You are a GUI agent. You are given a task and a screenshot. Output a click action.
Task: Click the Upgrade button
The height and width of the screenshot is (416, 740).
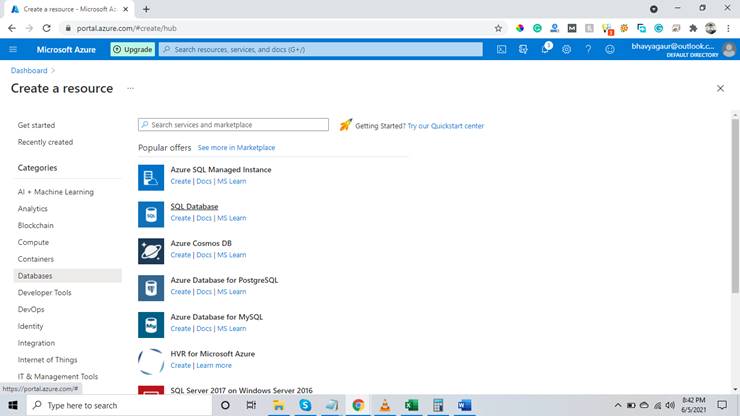pyautogui.click(x=133, y=49)
